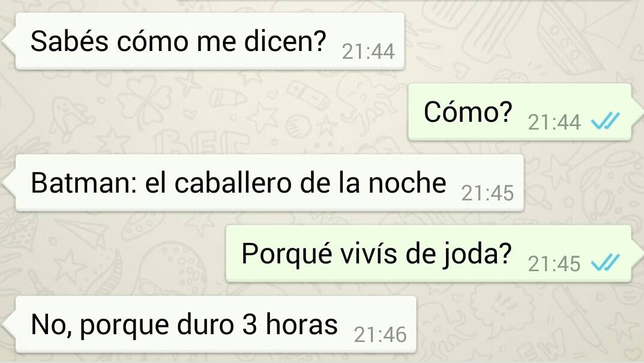The image size is (644, 363).
Task: Click the bubble tail of "Sabés cómo me dicen?"
Action: tap(8, 41)
